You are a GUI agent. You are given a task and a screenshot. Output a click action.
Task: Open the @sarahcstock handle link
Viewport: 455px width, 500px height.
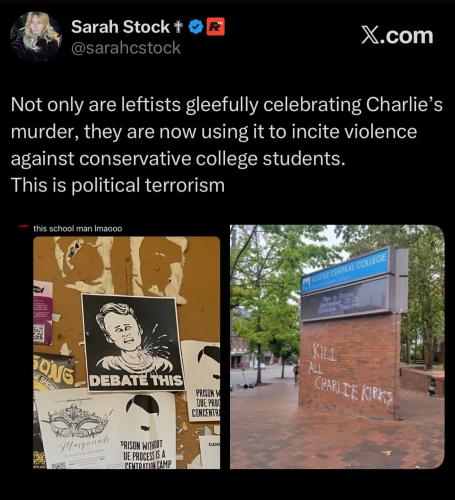point(126,48)
